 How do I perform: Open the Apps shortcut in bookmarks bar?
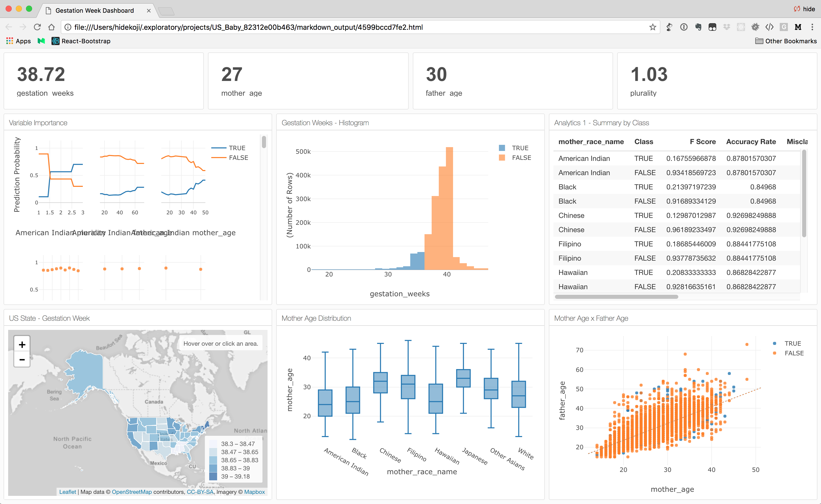click(18, 41)
